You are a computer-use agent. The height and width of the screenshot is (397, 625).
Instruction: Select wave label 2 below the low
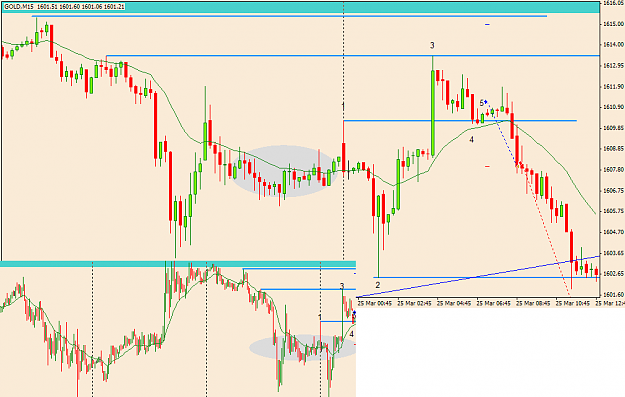pyautogui.click(x=377, y=285)
